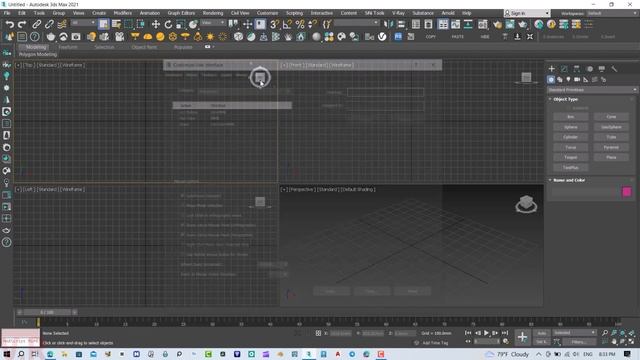This screenshot has width=640, height=360.
Task: Click the Cylinder primitive button
Action: [571, 137]
